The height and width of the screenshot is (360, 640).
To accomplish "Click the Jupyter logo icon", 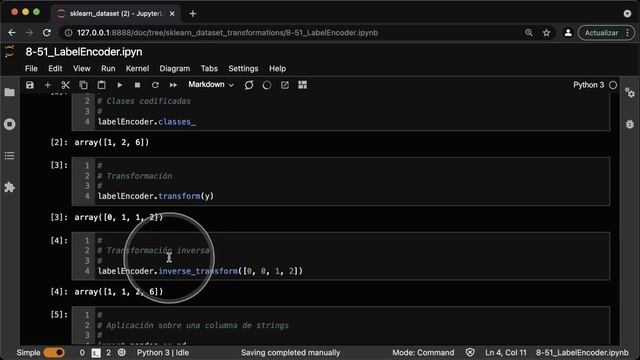I will coord(9,52).
